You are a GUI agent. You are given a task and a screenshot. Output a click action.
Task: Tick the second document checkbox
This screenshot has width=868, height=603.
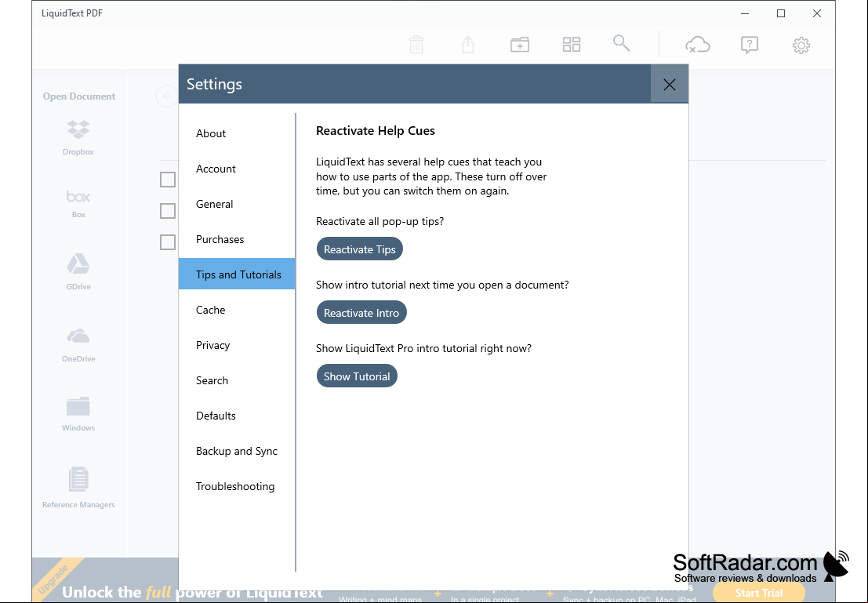pos(168,211)
